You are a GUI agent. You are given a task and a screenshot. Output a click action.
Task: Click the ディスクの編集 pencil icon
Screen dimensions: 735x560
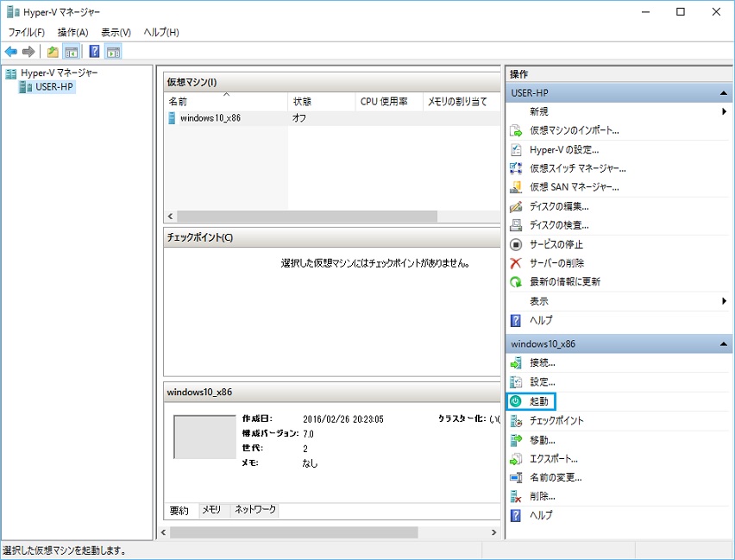click(516, 206)
